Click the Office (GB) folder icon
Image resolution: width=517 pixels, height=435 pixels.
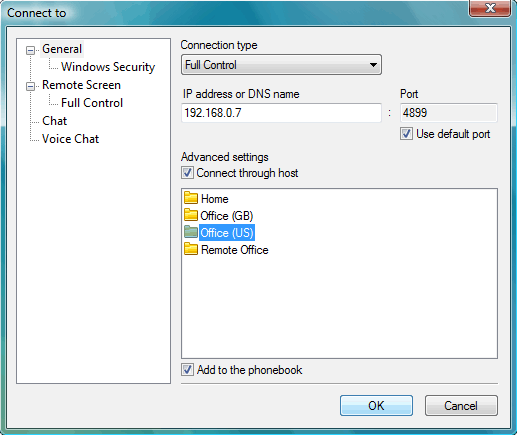pyautogui.click(x=191, y=215)
